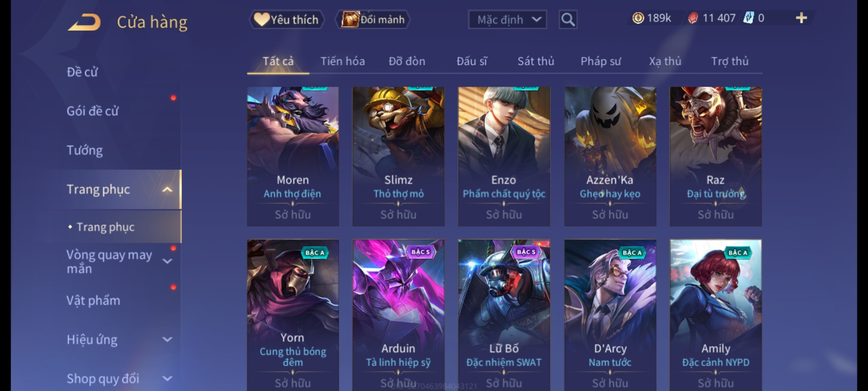
Task: Select the Enzo Phẩm chất quý tộc skin card
Action: coord(504,156)
